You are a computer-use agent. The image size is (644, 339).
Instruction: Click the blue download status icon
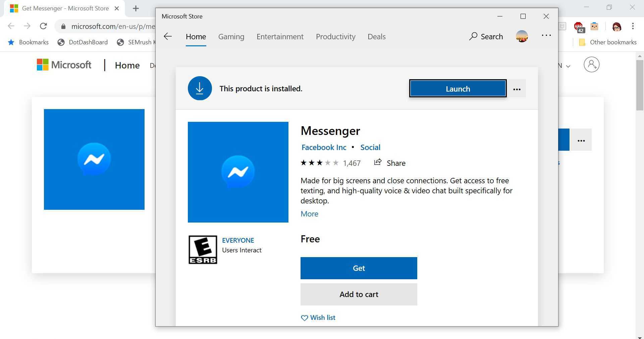200,89
